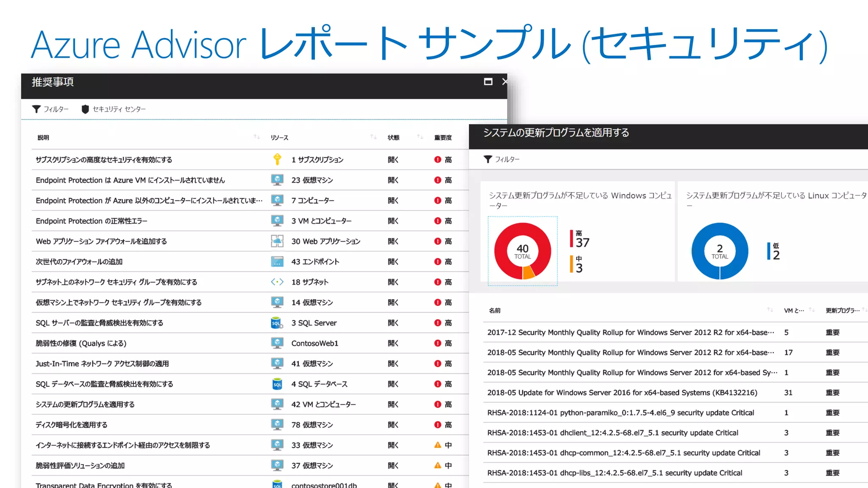Open Just-In-Time ネットワーク アクセス制御の適用

point(102,364)
